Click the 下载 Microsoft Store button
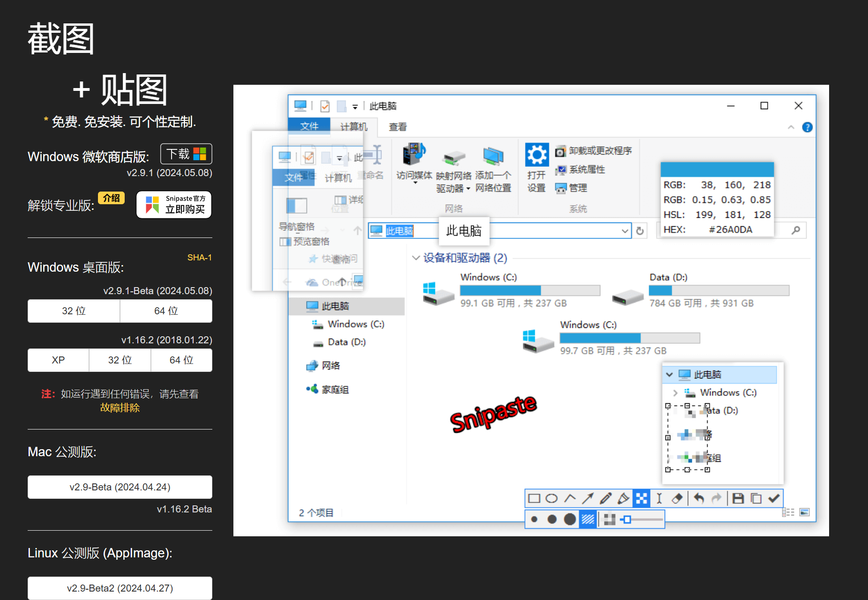Viewport: 868px width, 600px height. pyautogui.click(x=186, y=154)
